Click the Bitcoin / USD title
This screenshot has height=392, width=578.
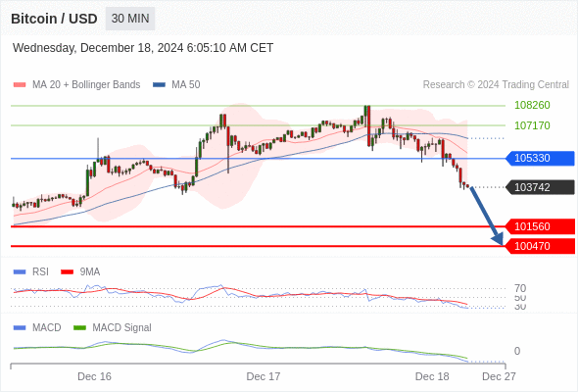pyautogui.click(x=54, y=19)
